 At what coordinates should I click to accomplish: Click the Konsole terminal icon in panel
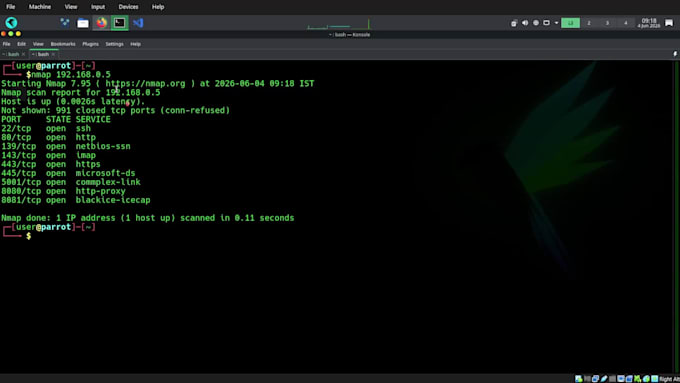pyautogui.click(x=119, y=23)
